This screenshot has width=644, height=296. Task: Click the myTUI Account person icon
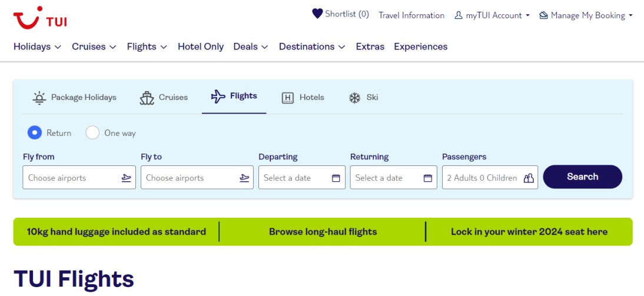click(x=459, y=16)
